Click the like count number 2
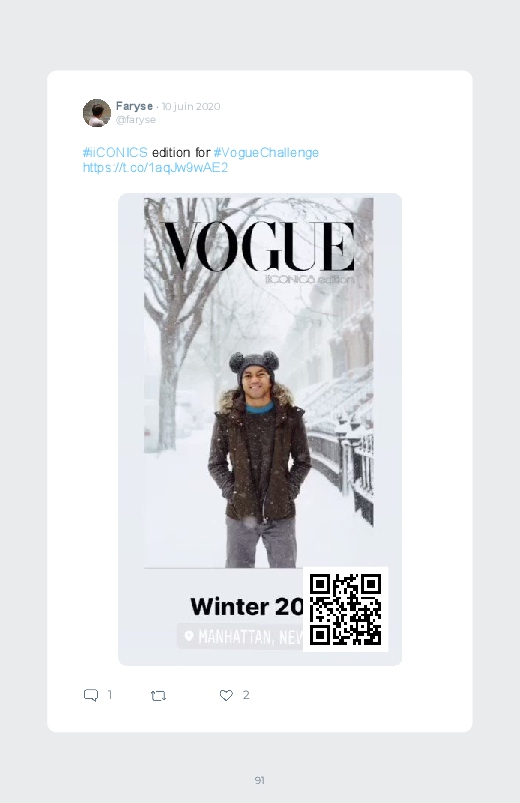Screen dimensions: 520x803 (246, 695)
